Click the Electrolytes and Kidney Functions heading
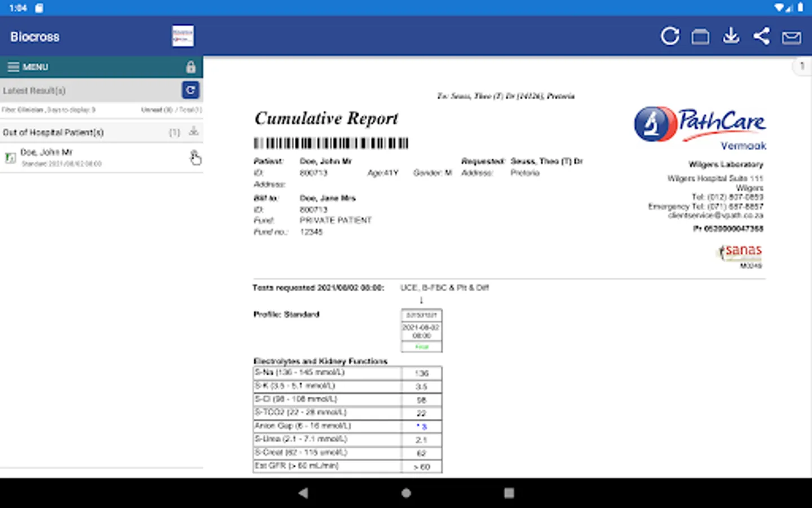The width and height of the screenshot is (812, 508). point(320,361)
